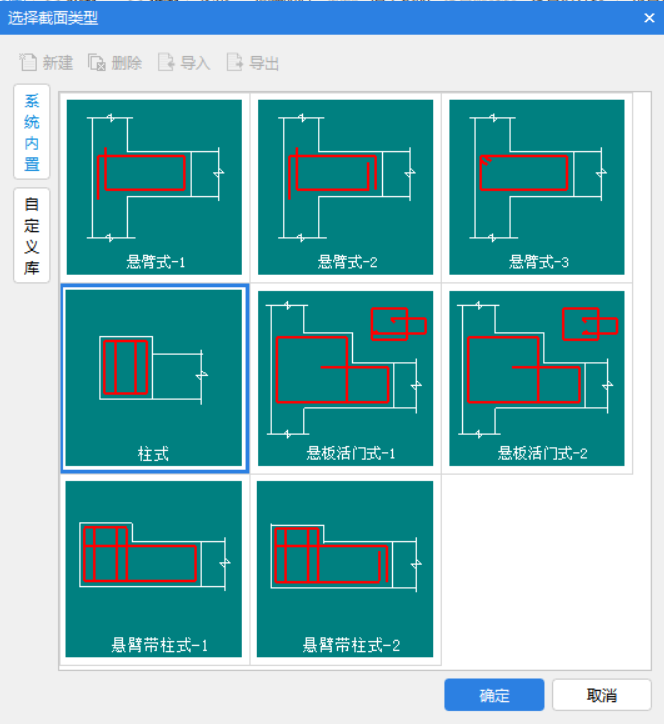Select the 悬臂带柱式-2 section thumbnail

click(345, 569)
